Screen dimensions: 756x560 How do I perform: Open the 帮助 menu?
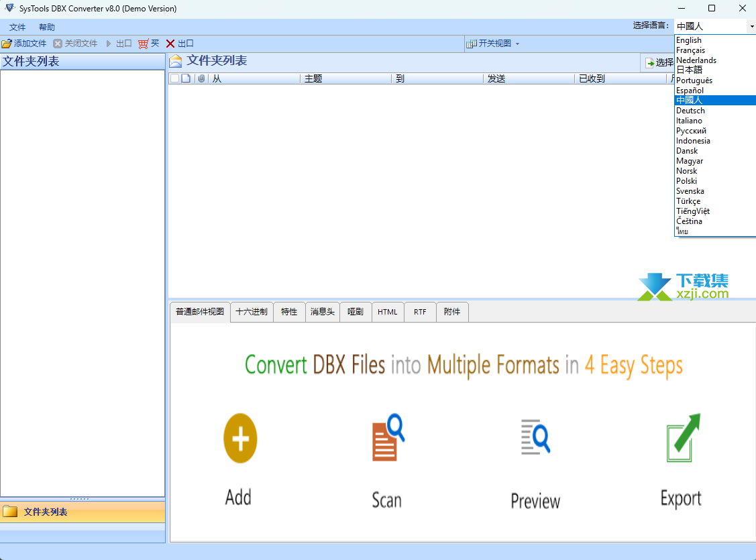pos(47,27)
